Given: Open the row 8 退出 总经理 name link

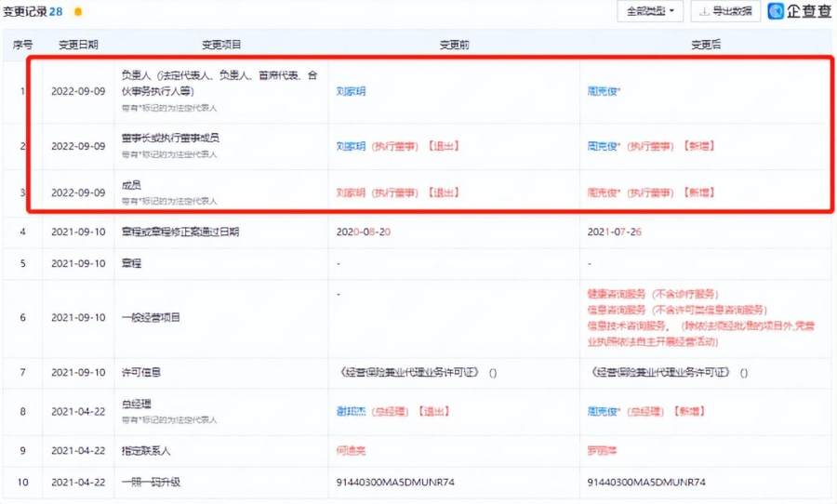Looking at the screenshot, I should 351,412.
